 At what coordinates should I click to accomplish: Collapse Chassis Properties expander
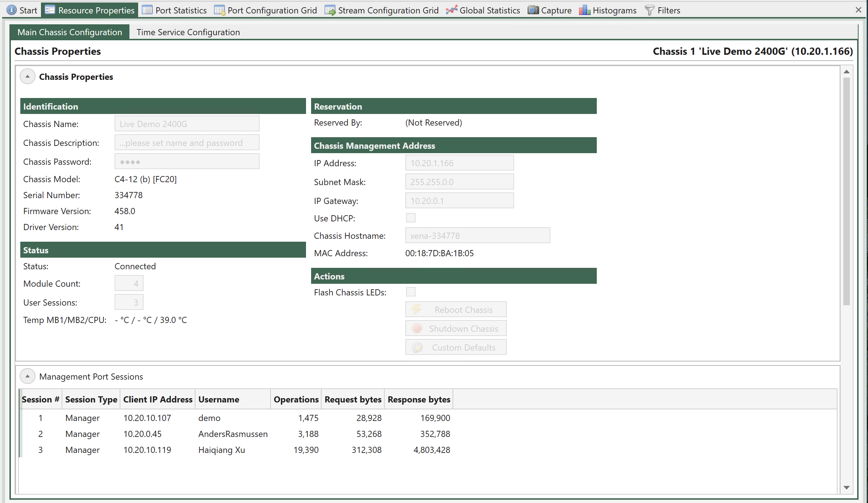pyautogui.click(x=28, y=77)
